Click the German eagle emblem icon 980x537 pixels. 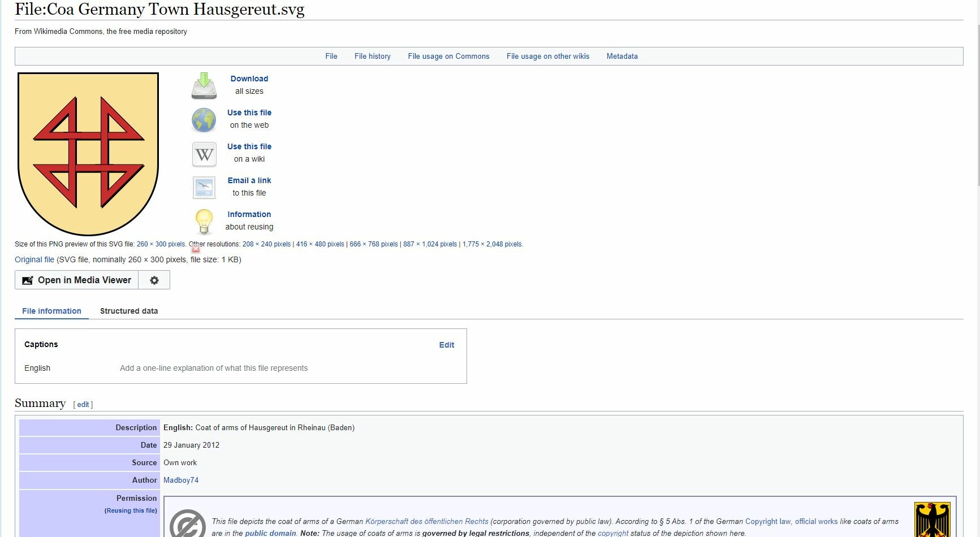pyautogui.click(x=932, y=520)
